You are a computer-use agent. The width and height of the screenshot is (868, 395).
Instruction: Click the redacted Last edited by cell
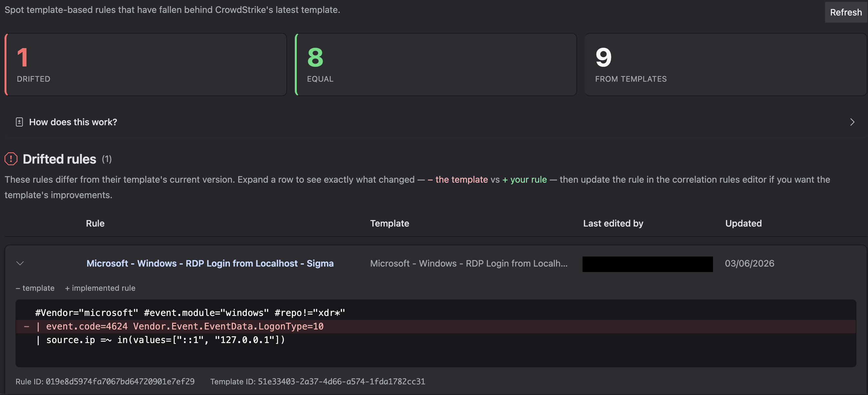(647, 264)
